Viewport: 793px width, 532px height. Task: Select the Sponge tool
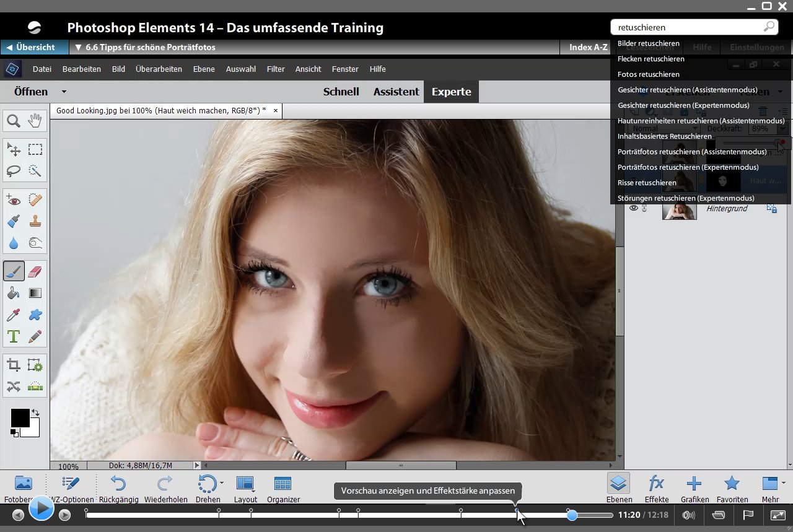coord(35,243)
